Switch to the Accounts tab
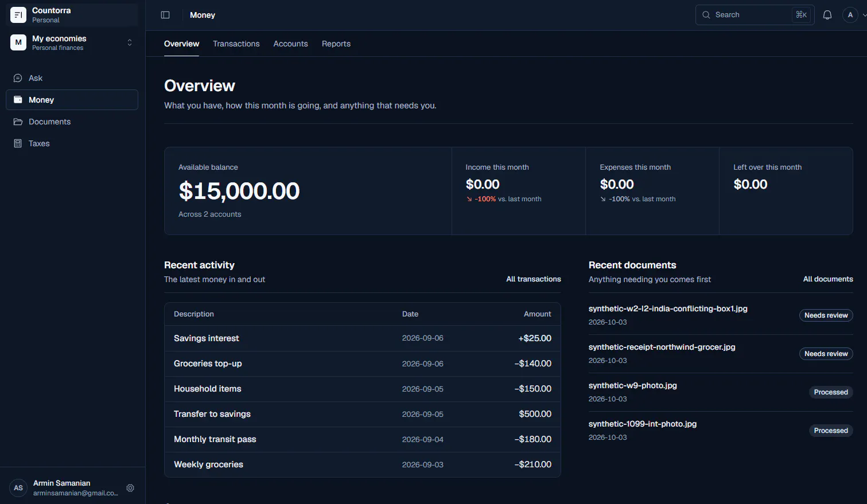 [x=291, y=44]
